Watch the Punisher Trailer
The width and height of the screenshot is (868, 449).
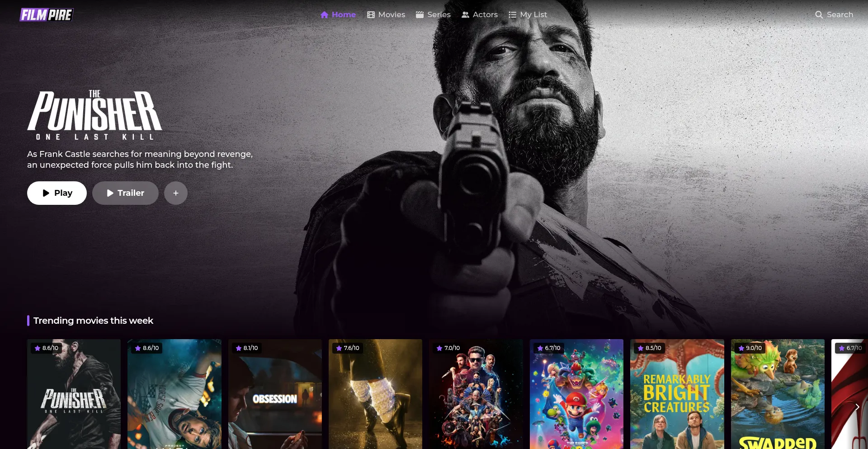pyautogui.click(x=125, y=193)
